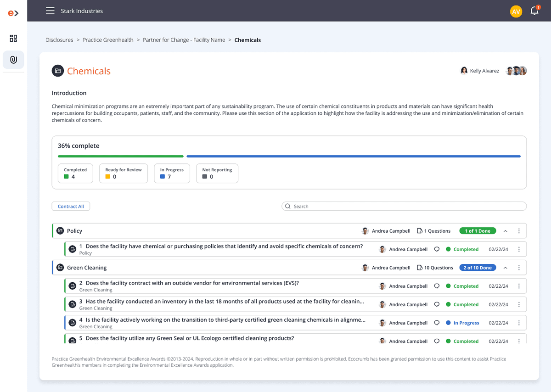Click the blue in-progress portion of progress bar
Viewport: 551px width, 392px height.
pyautogui.click(x=354, y=157)
